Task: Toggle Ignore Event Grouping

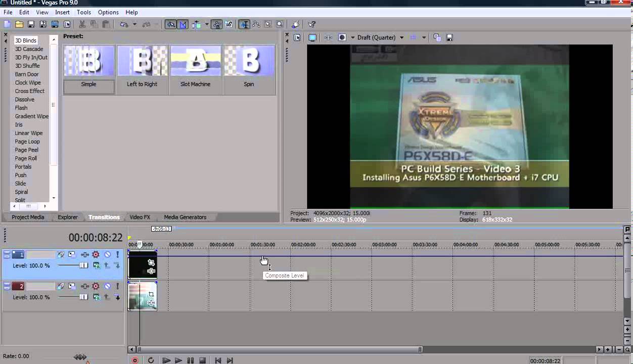Action: click(x=229, y=24)
